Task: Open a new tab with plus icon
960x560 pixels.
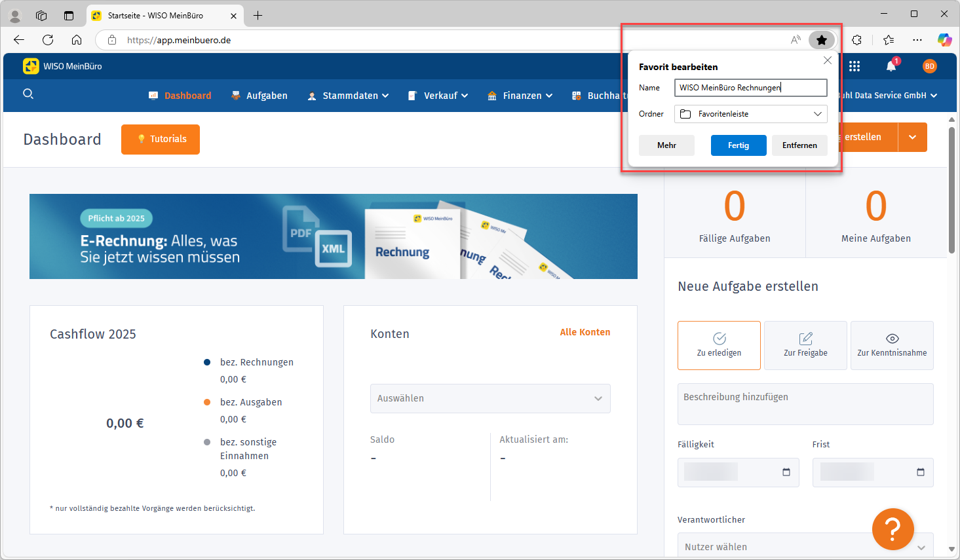Action: 258,15
